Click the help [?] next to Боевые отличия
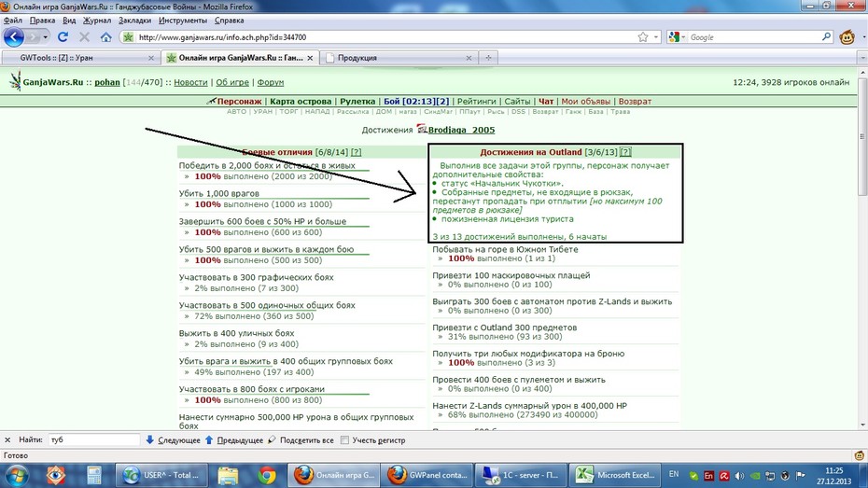This screenshot has height=488, width=868. (356, 152)
